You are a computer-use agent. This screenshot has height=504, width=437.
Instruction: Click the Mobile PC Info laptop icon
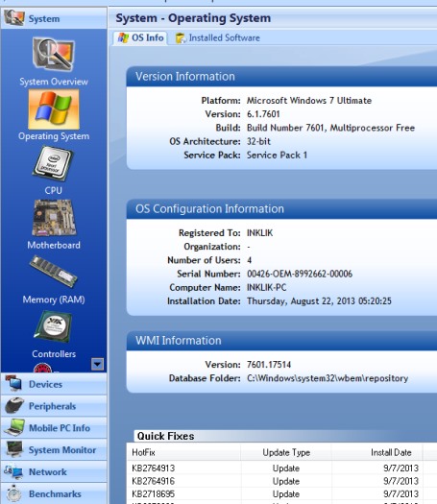(x=13, y=427)
